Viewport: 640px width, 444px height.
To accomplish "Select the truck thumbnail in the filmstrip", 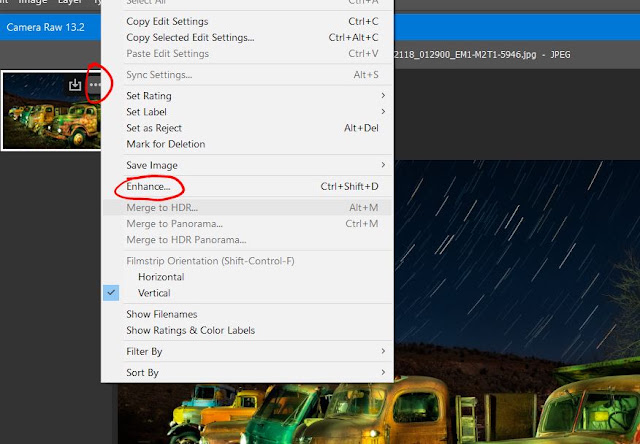I will coord(51,111).
